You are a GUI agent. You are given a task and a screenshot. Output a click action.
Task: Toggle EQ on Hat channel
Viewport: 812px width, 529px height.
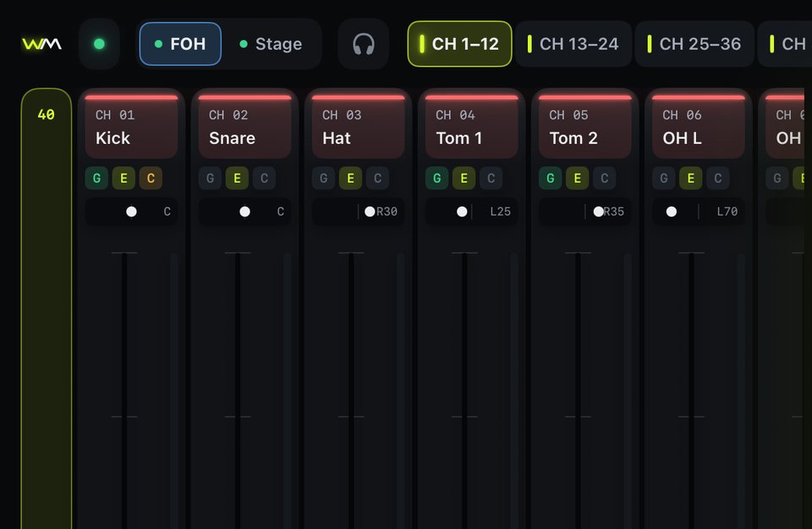[x=350, y=179]
